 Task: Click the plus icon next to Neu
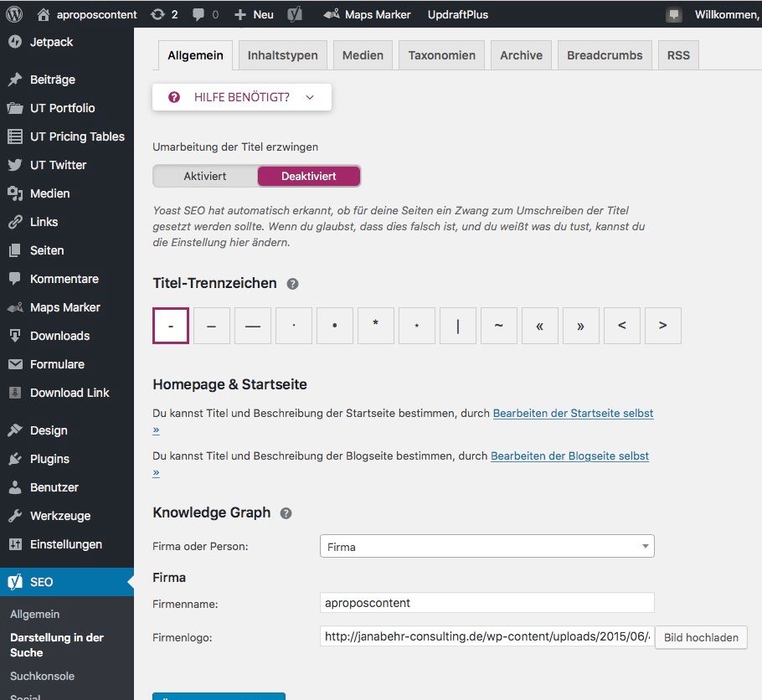coord(240,14)
